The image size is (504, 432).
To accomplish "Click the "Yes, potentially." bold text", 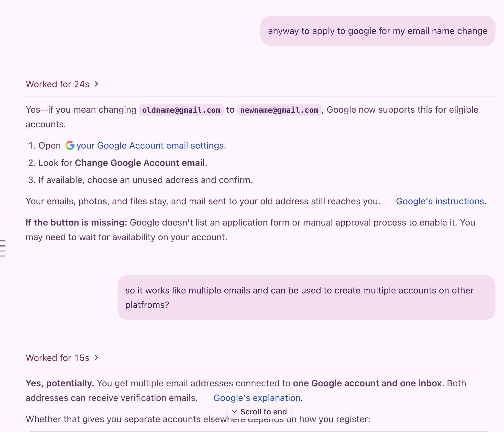I will coord(60,383).
